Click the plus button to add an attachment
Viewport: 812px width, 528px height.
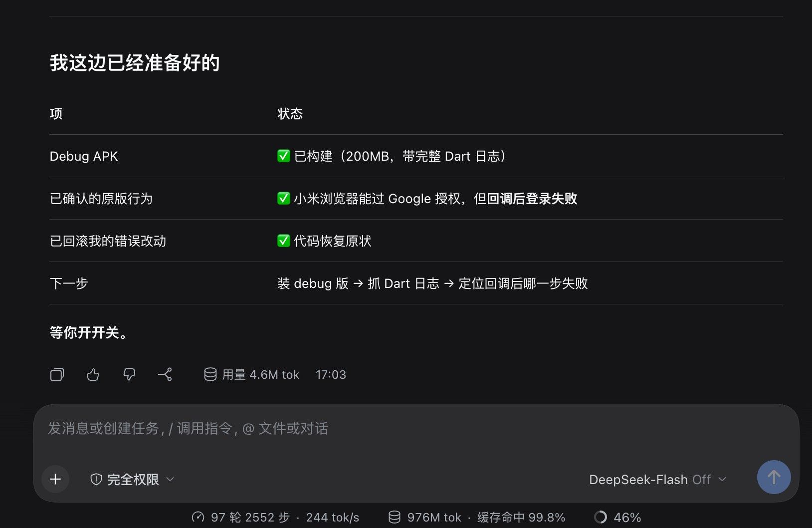point(55,479)
